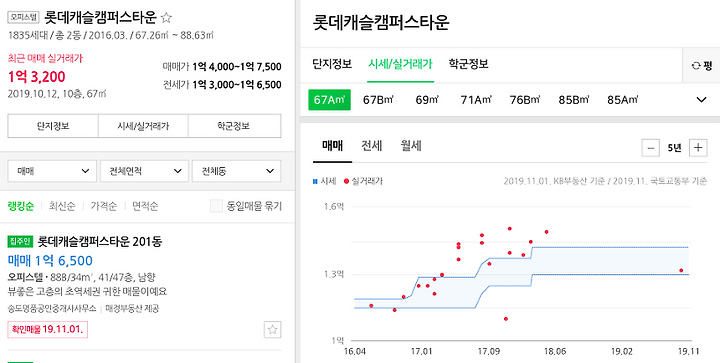
Task: Click 학군정보 button in left panel
Action: click(x=235, y=126)
